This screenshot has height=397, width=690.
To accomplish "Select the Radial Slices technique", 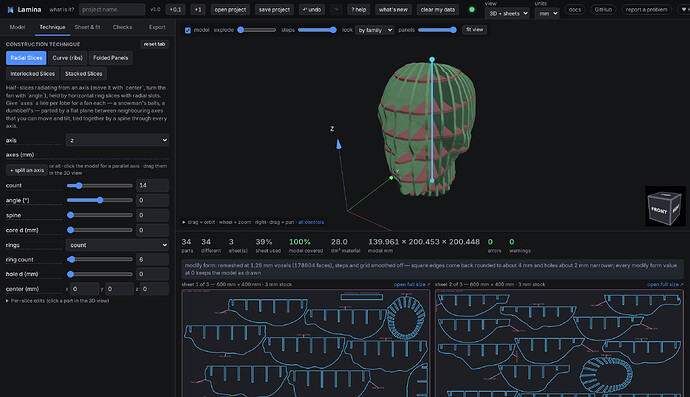I will (x=26, y=58).
